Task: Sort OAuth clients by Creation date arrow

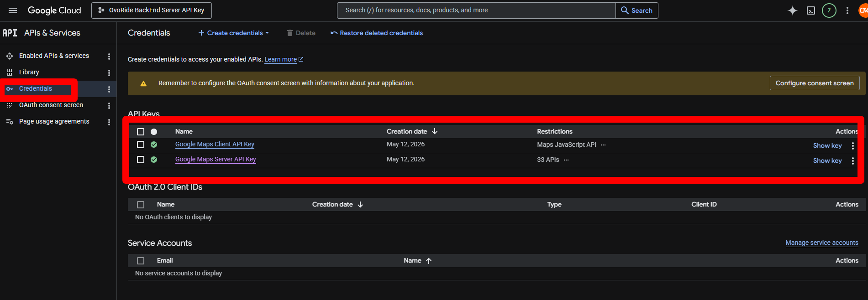Action: 360,205
